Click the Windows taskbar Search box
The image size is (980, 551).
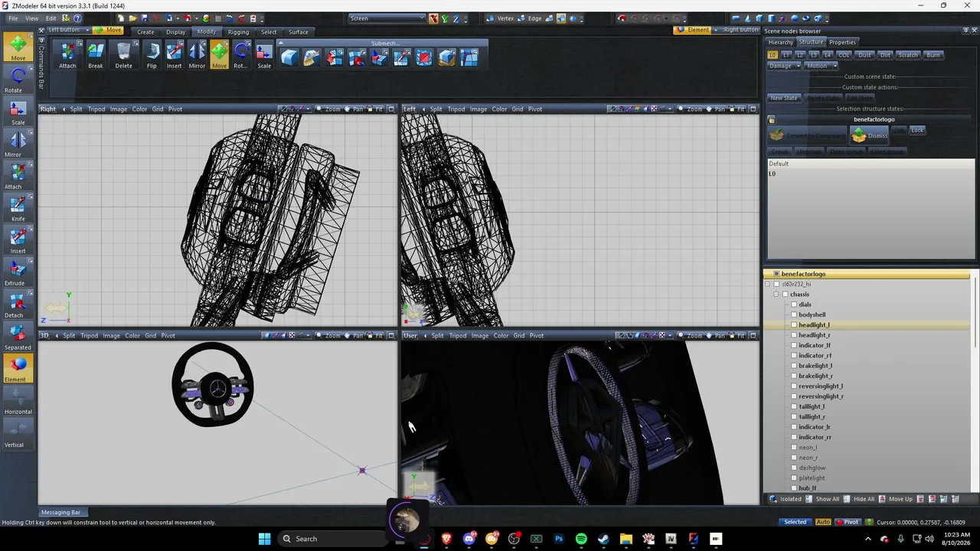tap(332, 539)
